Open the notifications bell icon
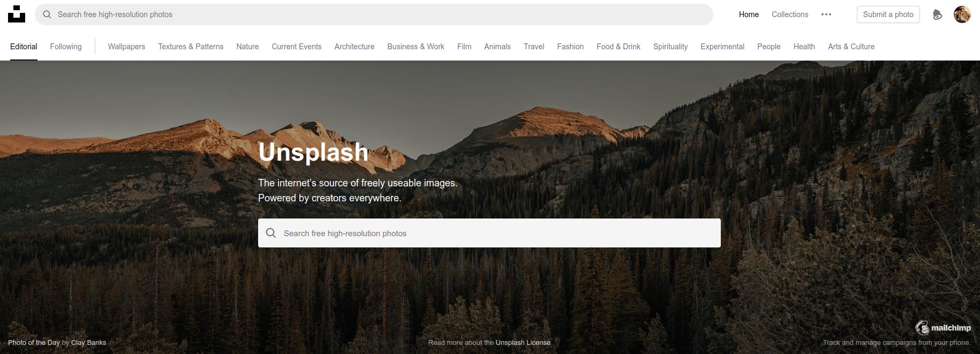Screen dimensions: 980x354 [x=937, y=14]
